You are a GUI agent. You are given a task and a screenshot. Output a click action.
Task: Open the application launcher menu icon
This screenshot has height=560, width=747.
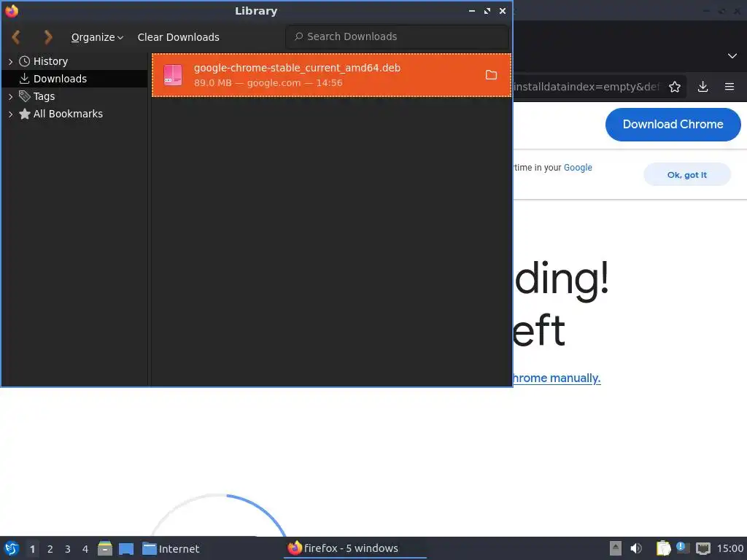pyautogui.click(x=12, y=548)
